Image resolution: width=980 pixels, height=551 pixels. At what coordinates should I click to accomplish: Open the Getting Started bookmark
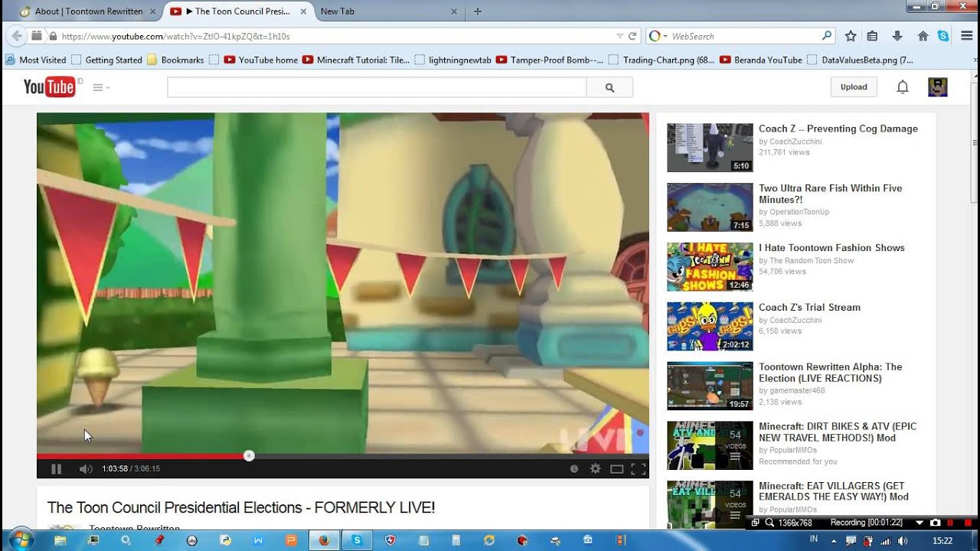point(106,60)
